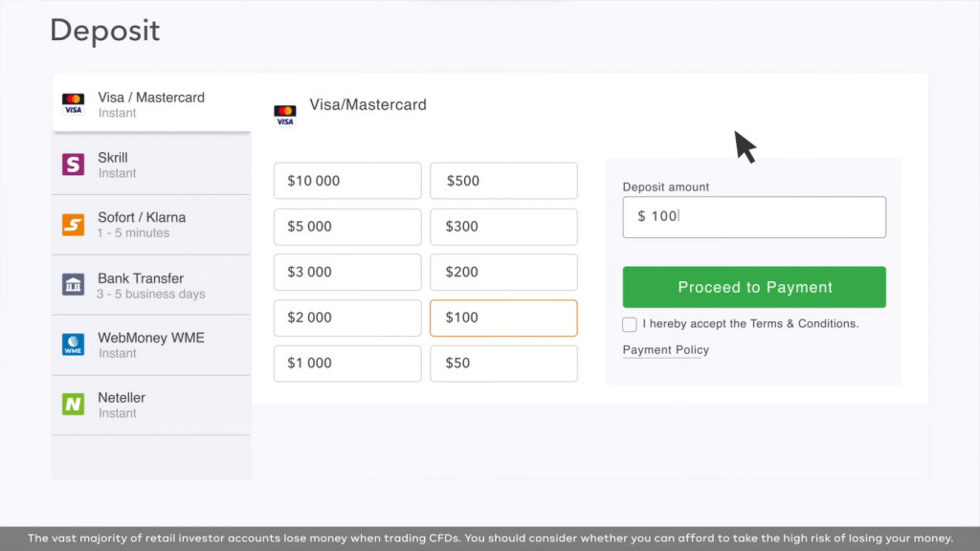Select the Skrill payment icon
This screenshot has height=551, width=980.
(x=74, y=164)
